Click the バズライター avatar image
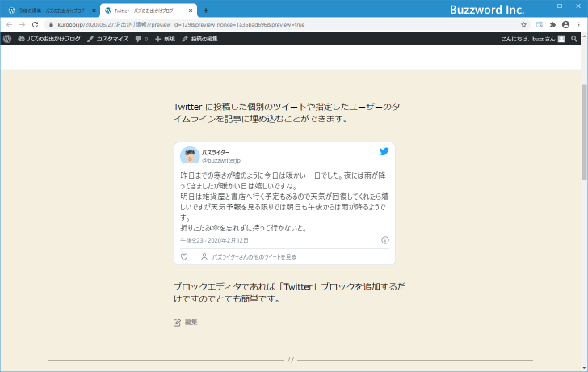 [x=190, y=156]
